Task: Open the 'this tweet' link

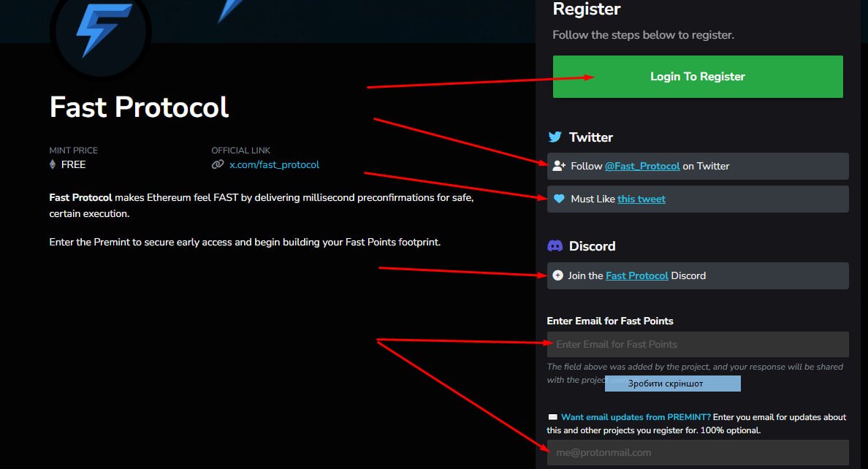Action: point(641,199)
